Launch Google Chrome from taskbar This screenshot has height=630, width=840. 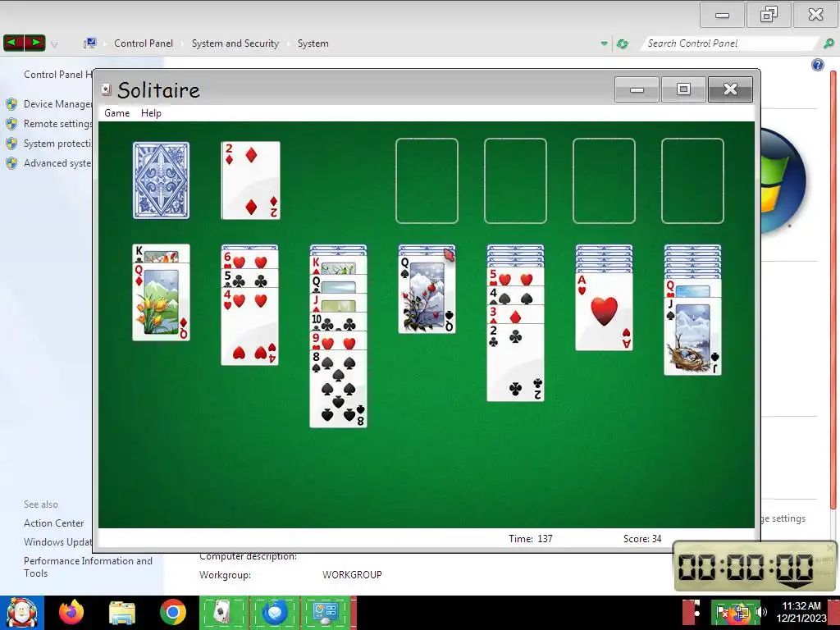point(172,612)
